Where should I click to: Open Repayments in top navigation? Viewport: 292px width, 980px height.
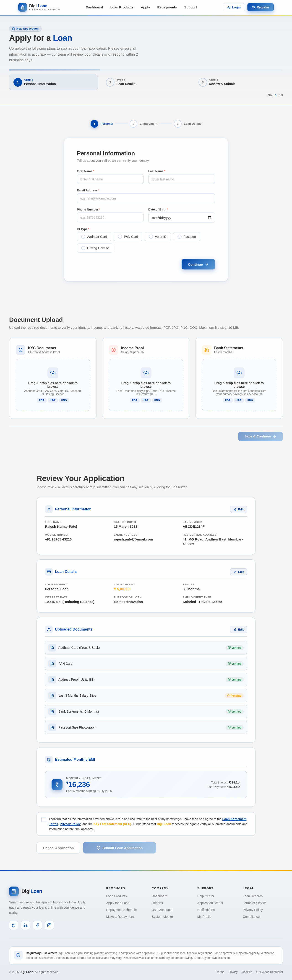167,7
